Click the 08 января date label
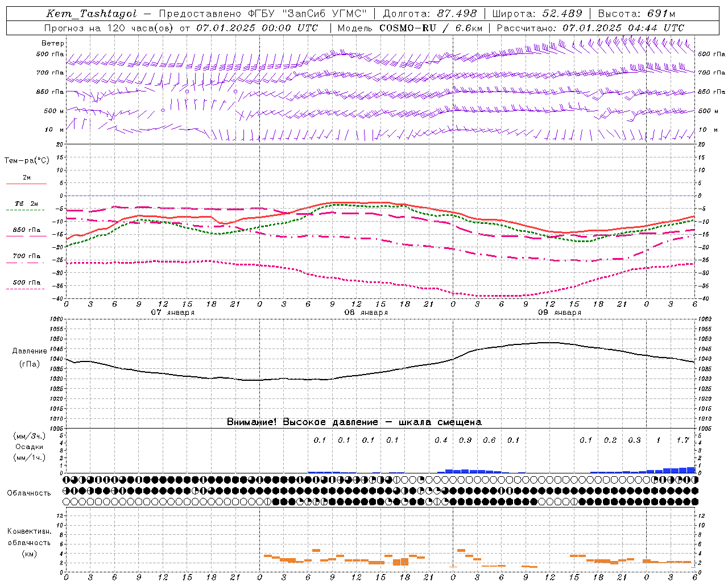The width and height of the screenshot is (728, 582). pos(366,313)
